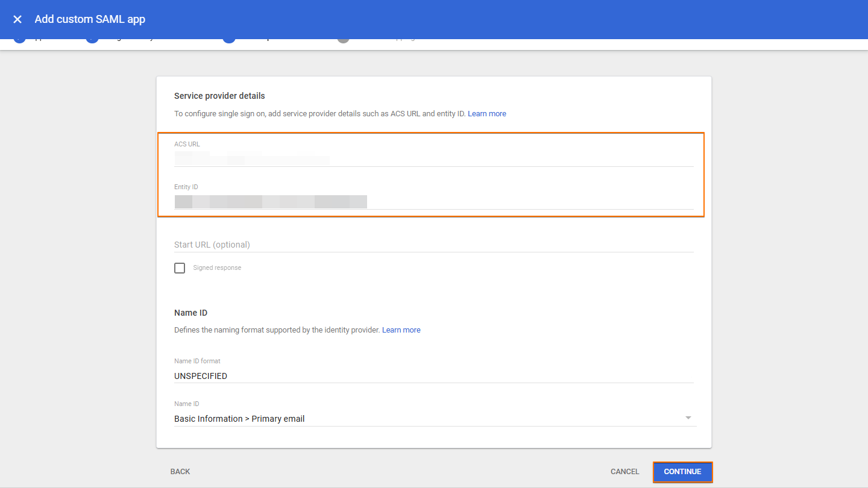Close the Add custom SAML app wizard
The height and width of the screenshot is (488, 868).
[17, 19]
